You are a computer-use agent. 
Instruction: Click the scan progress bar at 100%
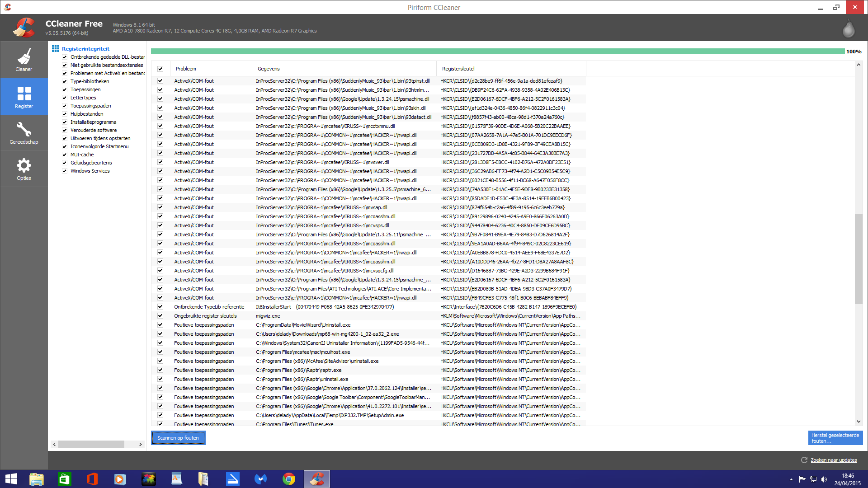click(497, 51)
